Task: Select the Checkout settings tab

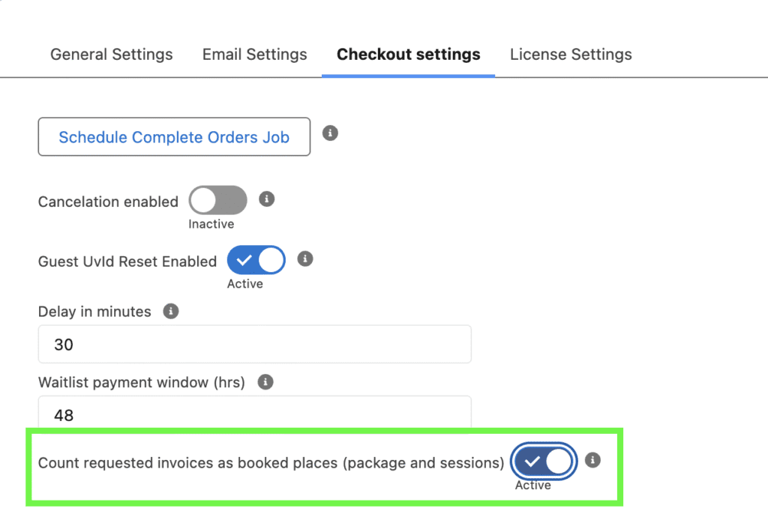Action: coord(408,55)
